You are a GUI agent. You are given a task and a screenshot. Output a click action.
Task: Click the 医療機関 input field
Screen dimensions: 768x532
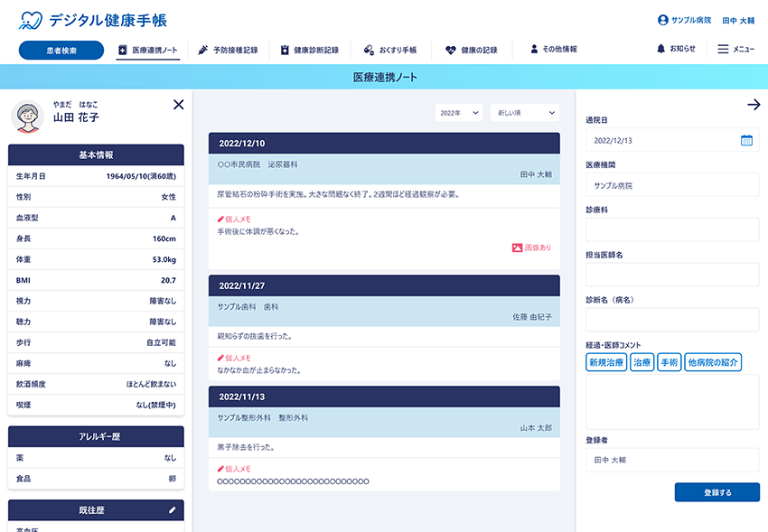point(672,185)
